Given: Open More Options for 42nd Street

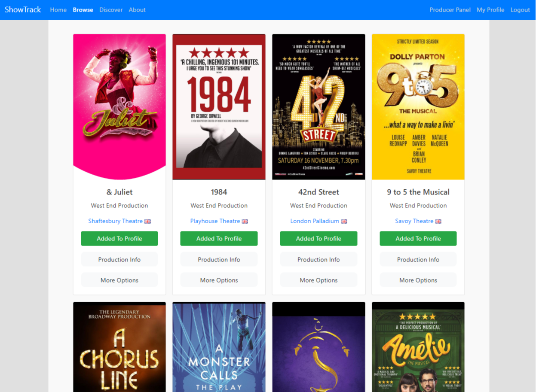Looking at the screenshot, I should pyautogui.click(x=318, y=280).
